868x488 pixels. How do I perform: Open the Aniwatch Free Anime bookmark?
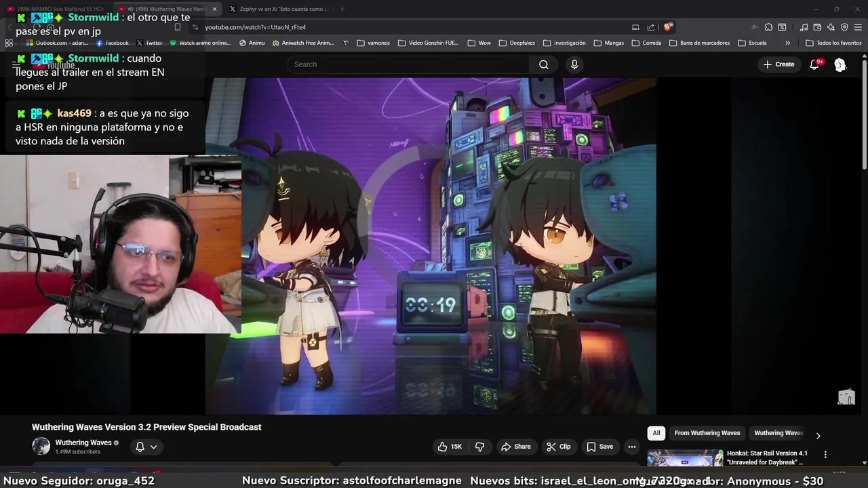click(303, 43)
